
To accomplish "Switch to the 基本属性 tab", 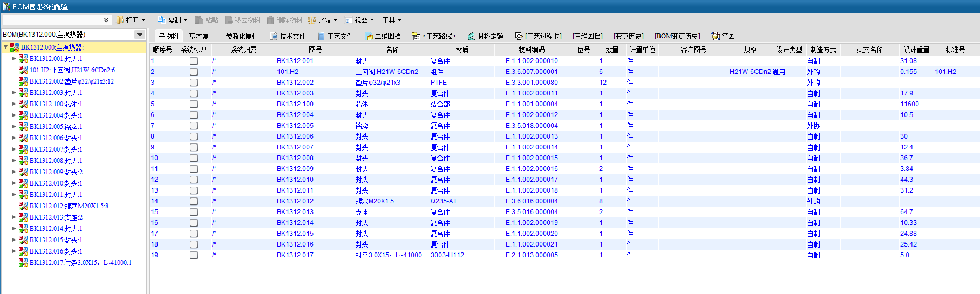I will coord(202,36).
